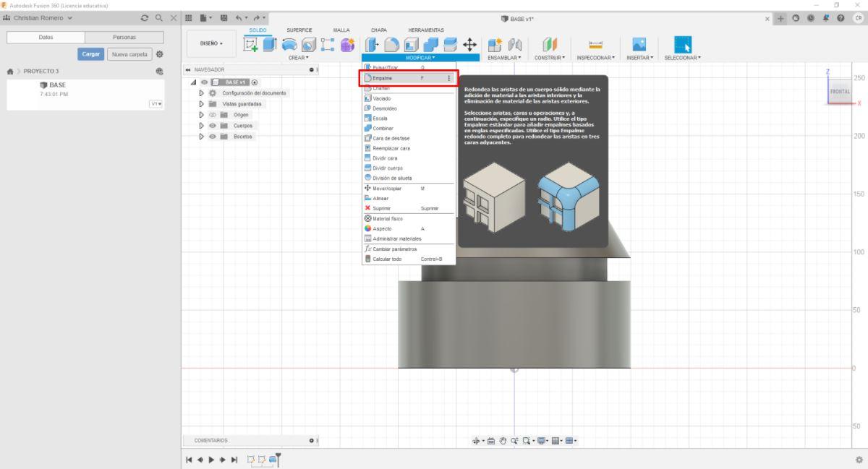Select the selection arrow tool icon
Screen dimensions: 868x469
click(683, 44)
